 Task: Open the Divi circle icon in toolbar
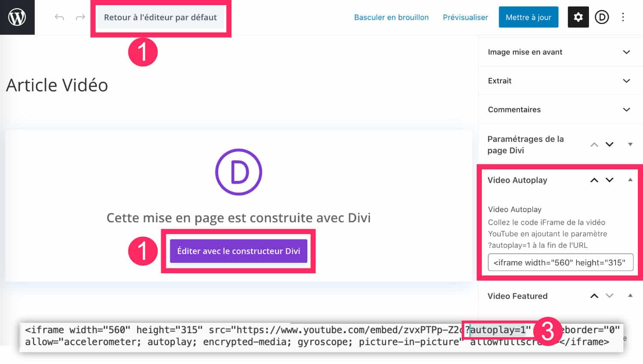602,17
